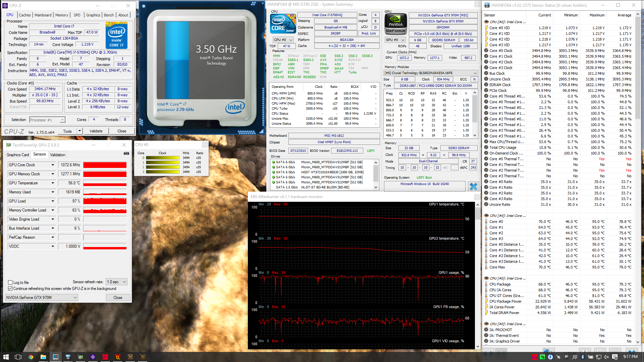Click the battery power tray icon
Screen dimensions: 644x362
point(591,357)
